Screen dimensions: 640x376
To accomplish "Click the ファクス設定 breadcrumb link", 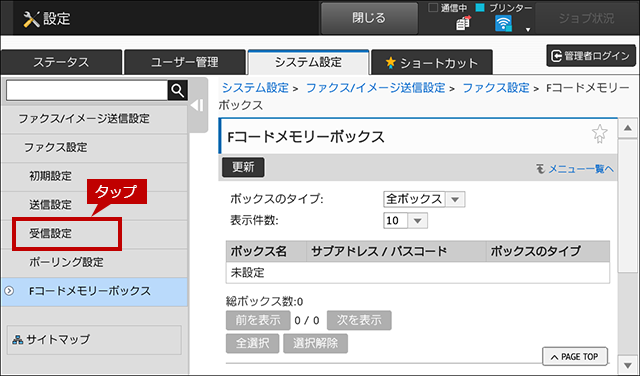I will click(x=496, y=87).
